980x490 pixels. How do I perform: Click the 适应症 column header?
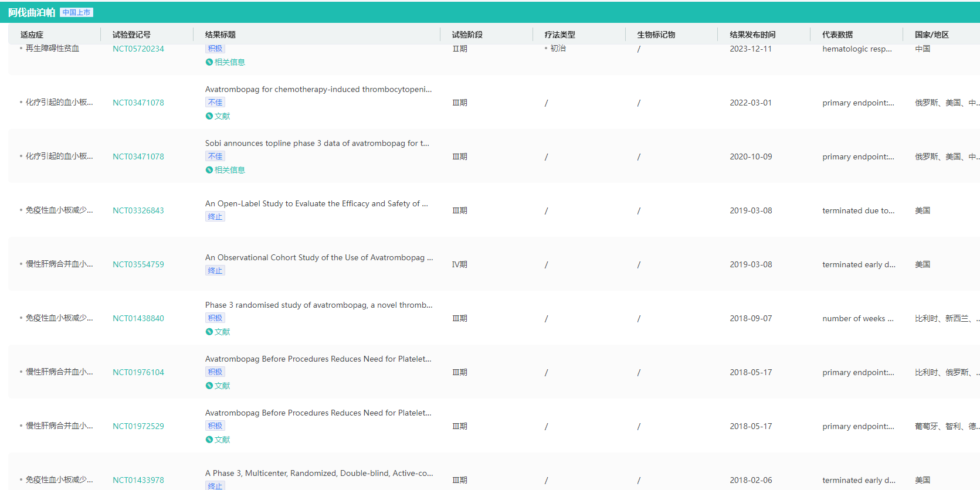pos(32,35)
